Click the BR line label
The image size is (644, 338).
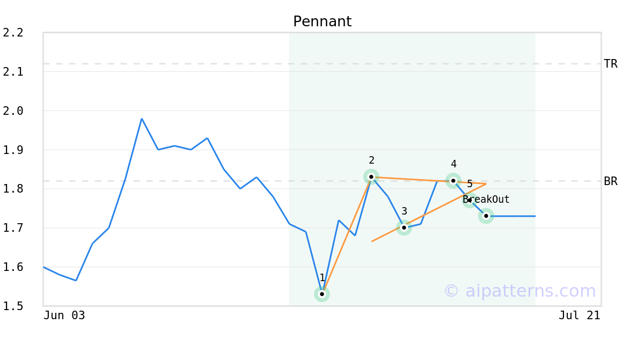[610, 181]
